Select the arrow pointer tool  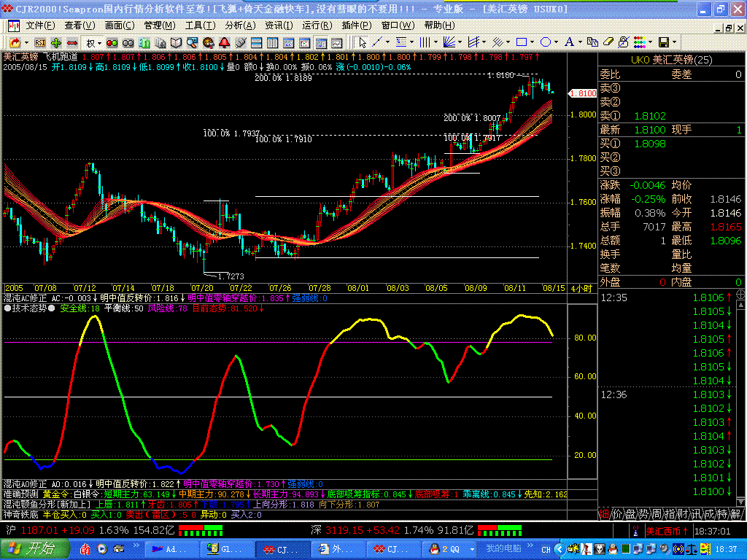coord(363,42)
